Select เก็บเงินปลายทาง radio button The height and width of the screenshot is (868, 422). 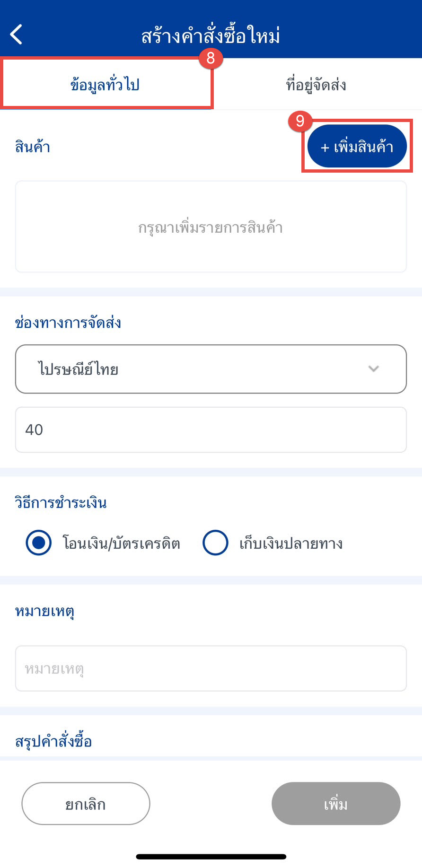(x=215, y=543)
